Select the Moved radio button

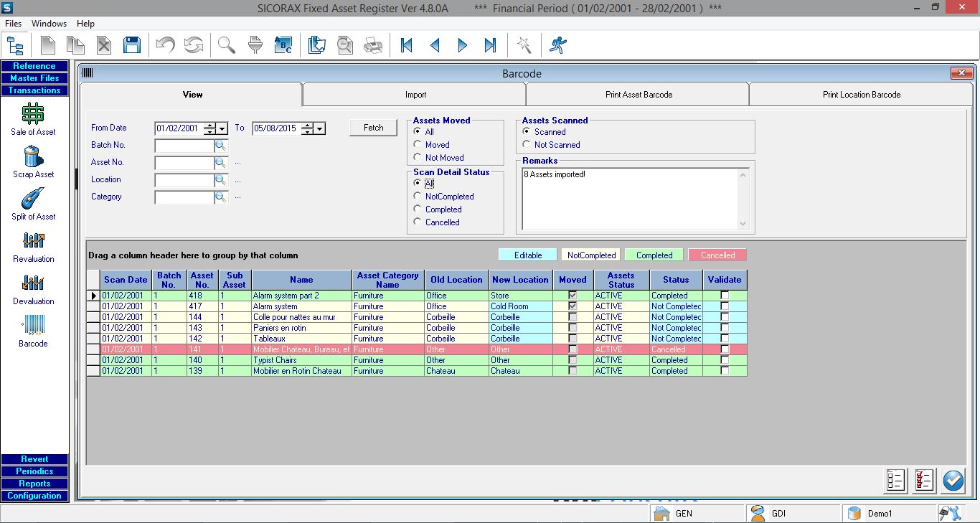[x=418, y=145]
